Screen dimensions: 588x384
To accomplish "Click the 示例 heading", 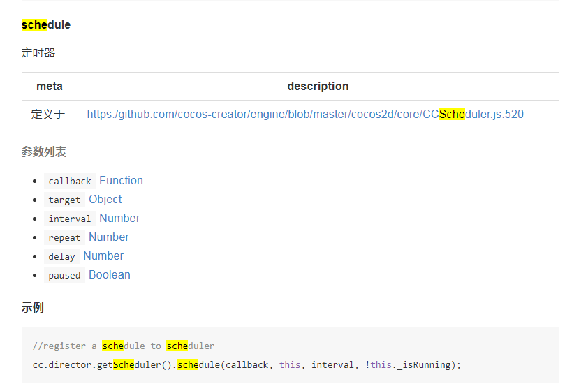I will coord(33,308).
